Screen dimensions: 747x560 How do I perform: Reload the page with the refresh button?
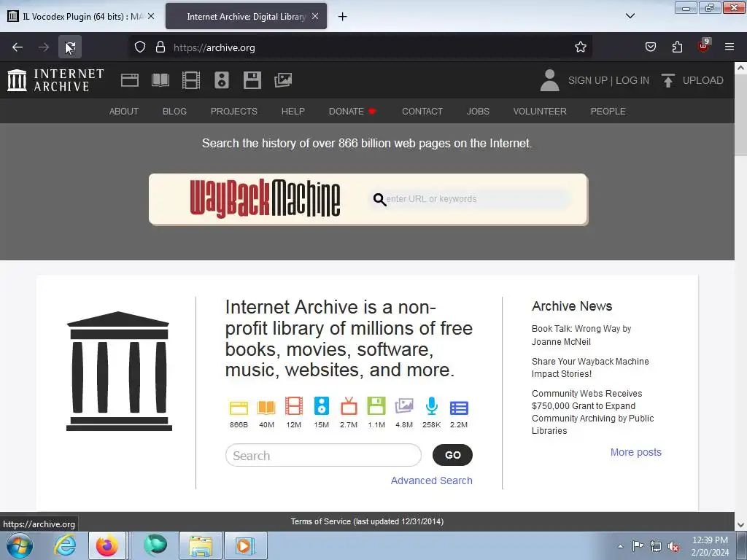tap(70, 47)
